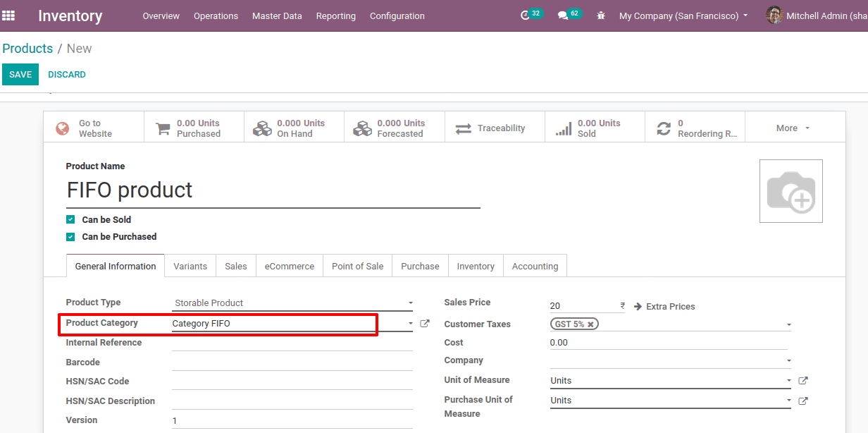Click the Go to Website globe icon
The height and width of the screenshot is (433, 868).
pos(63,128)
